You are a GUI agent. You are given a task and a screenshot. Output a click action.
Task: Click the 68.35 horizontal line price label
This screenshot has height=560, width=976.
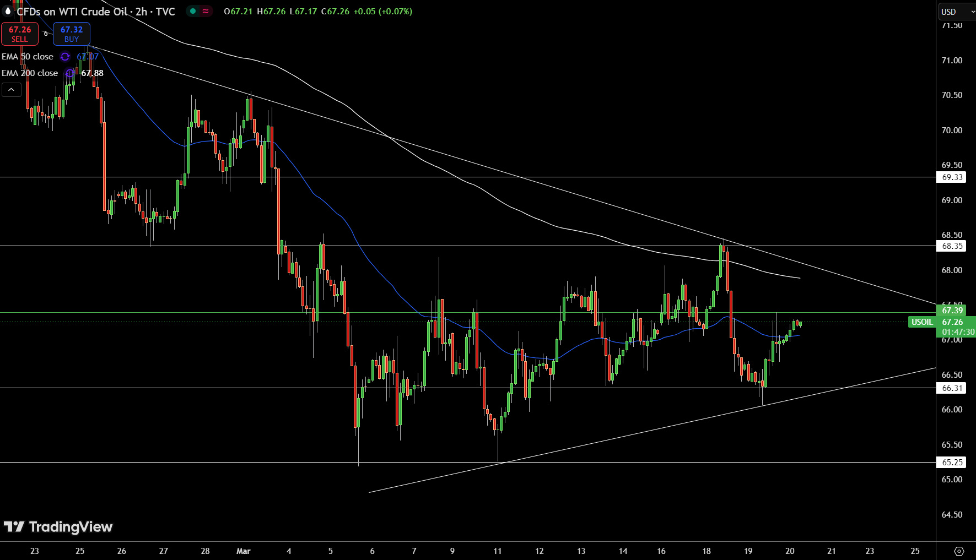[x=952, y=246]
